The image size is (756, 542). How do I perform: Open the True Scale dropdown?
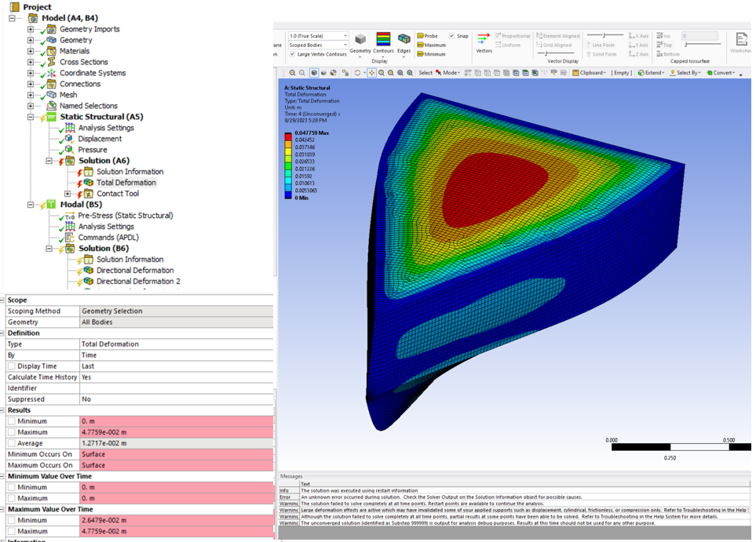tap(318, 36)
